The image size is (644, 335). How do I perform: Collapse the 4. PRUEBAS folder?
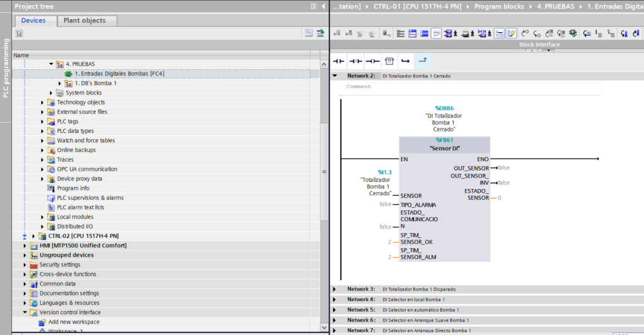pyautogui.click(x=52, y=64)
